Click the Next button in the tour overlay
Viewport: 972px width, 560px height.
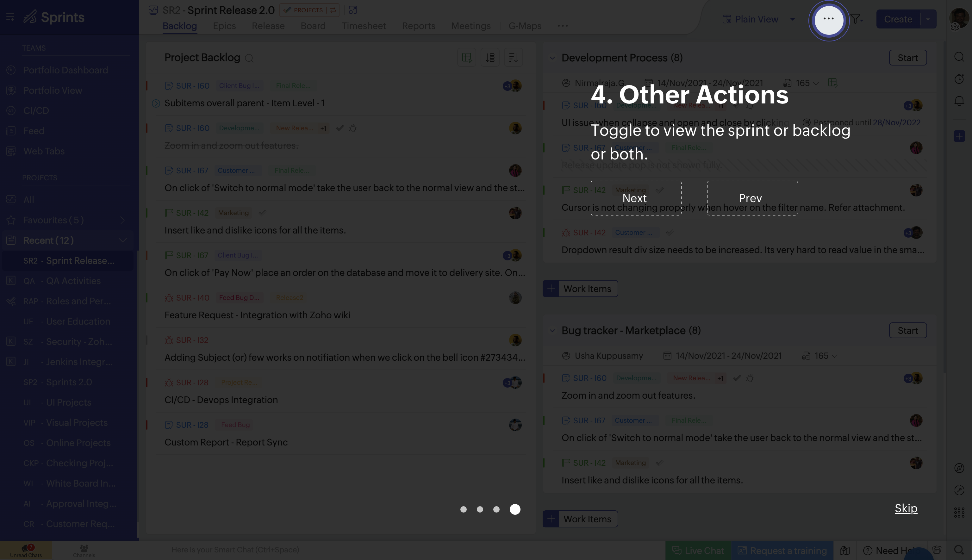coord(635,198)
